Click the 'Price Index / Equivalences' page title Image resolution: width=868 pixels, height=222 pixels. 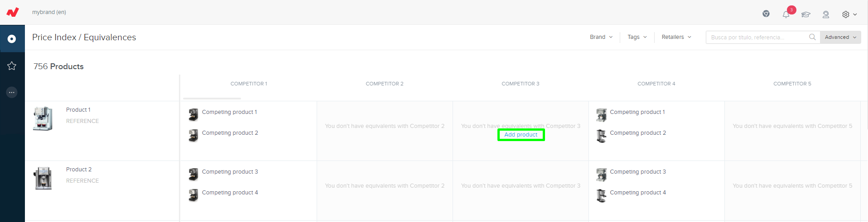tap(84, 38)
